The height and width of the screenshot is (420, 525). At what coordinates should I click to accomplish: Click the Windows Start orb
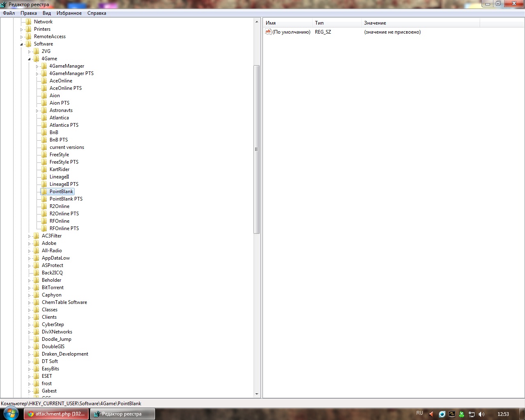(10, 413)
